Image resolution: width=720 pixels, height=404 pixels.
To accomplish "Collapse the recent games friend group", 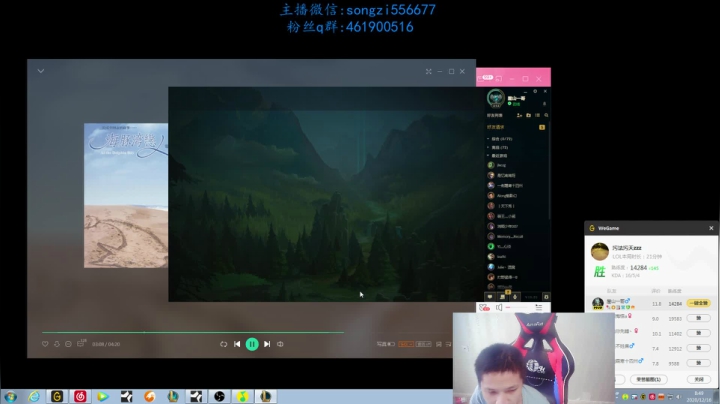I will (498, 156).
